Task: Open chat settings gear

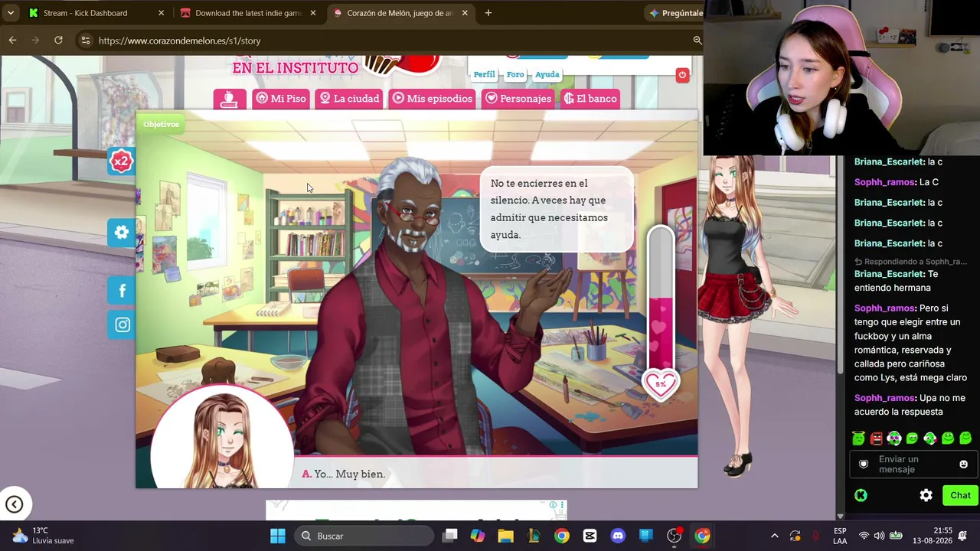Action: pos(926,495)
